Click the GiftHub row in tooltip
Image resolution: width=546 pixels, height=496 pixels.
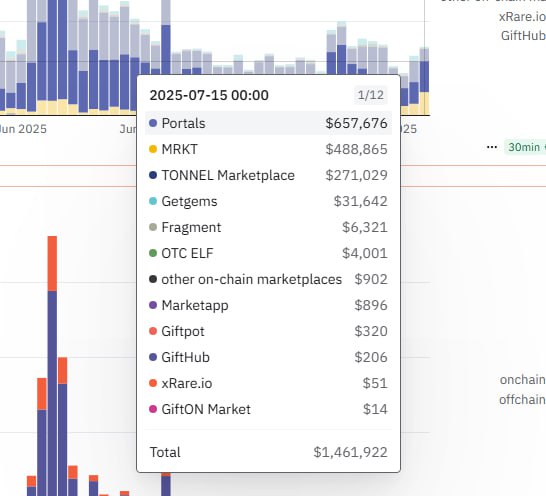268,357
